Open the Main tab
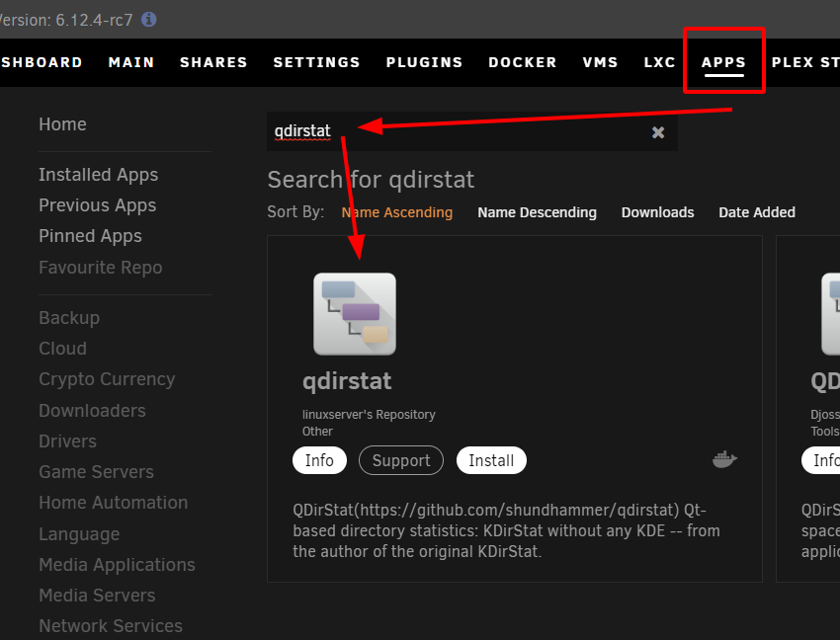This screenshot has height=640, width=840. point(131,62)
